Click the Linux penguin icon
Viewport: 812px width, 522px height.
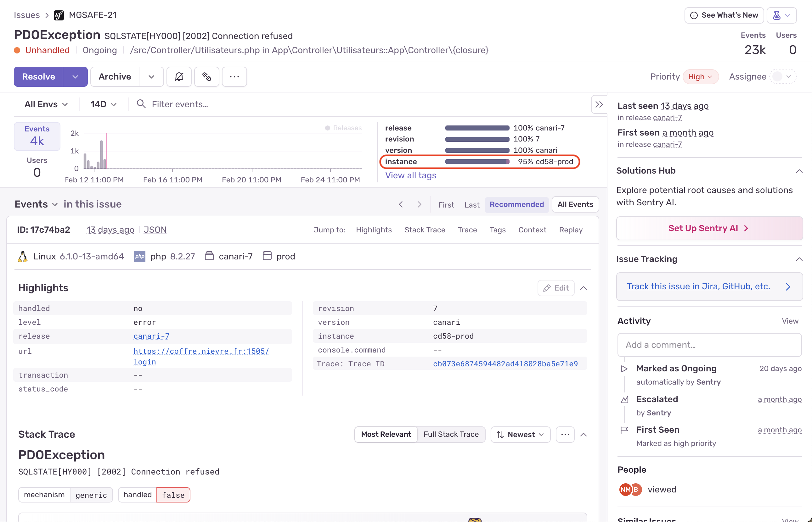tap(23, 257)
